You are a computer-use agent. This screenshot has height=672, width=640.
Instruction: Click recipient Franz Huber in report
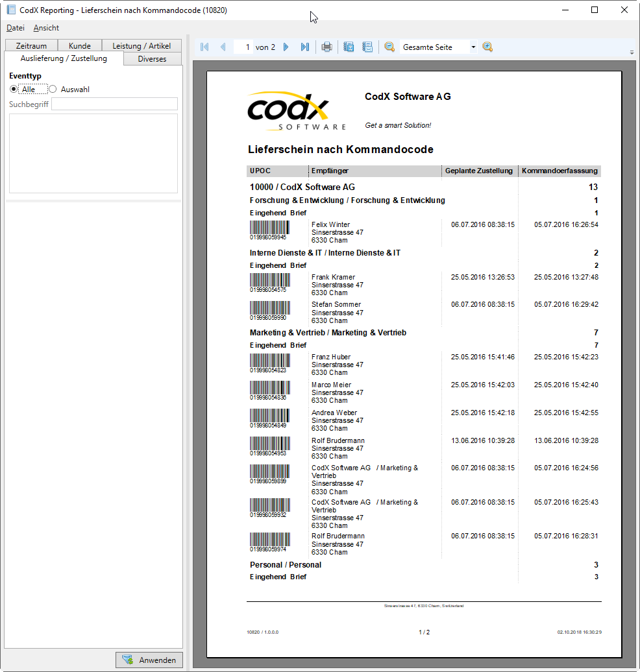tap(331, 357)
